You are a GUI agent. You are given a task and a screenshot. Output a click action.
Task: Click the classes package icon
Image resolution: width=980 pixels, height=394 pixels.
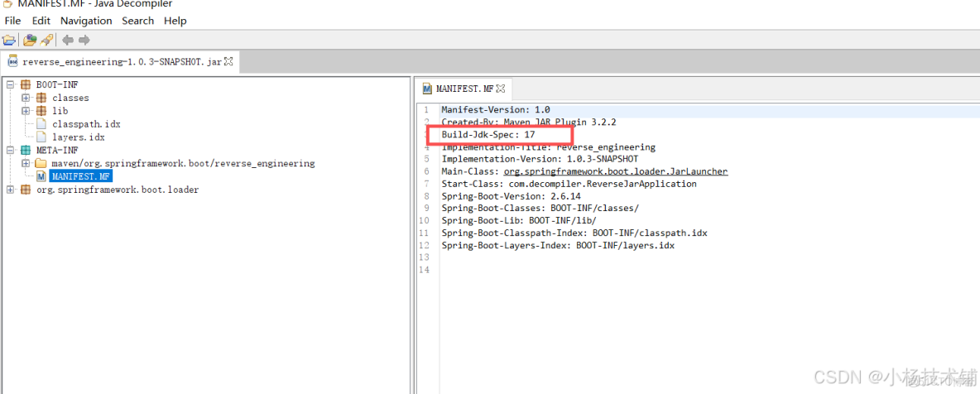[41, 98]
